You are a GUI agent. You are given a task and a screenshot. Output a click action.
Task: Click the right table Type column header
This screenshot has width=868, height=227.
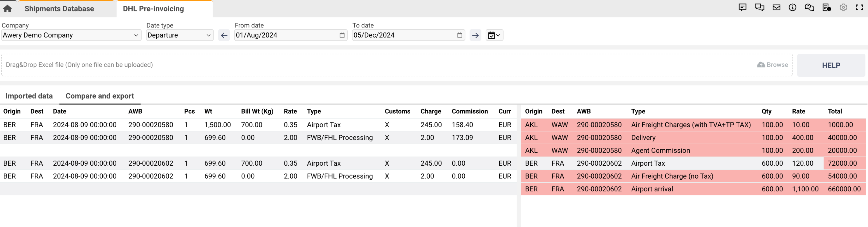[638, 111]
